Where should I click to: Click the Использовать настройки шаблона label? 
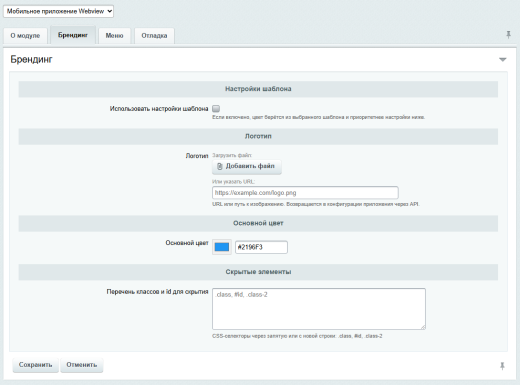(x=159, y=109)
